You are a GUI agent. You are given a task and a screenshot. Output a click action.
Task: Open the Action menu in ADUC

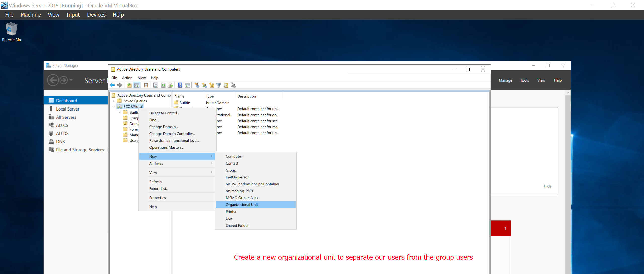click(x=127, y=78)
